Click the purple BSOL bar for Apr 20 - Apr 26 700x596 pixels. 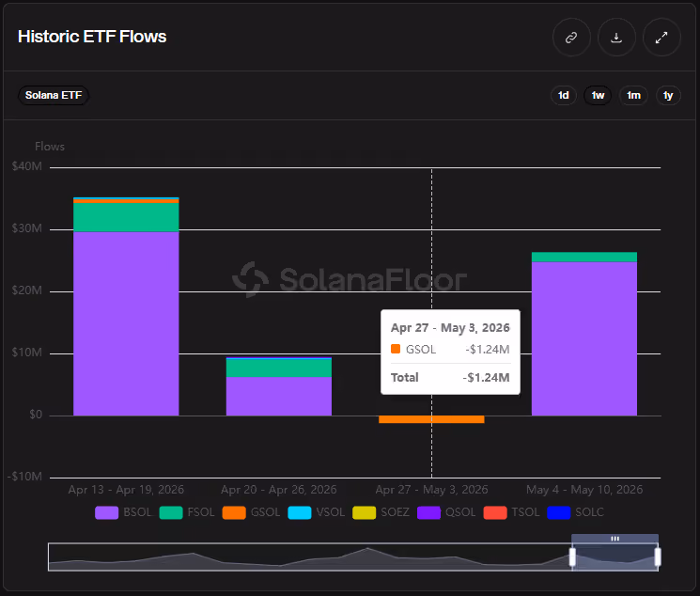tap(278, 397)
